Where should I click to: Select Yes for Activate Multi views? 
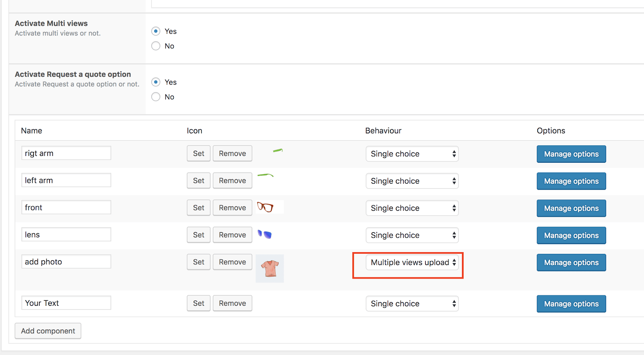coord(156,31)
